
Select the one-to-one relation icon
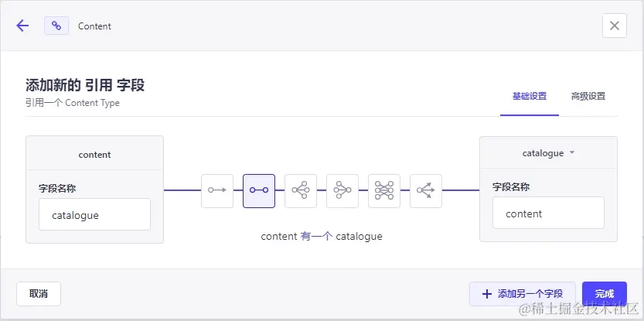point(259,190)
